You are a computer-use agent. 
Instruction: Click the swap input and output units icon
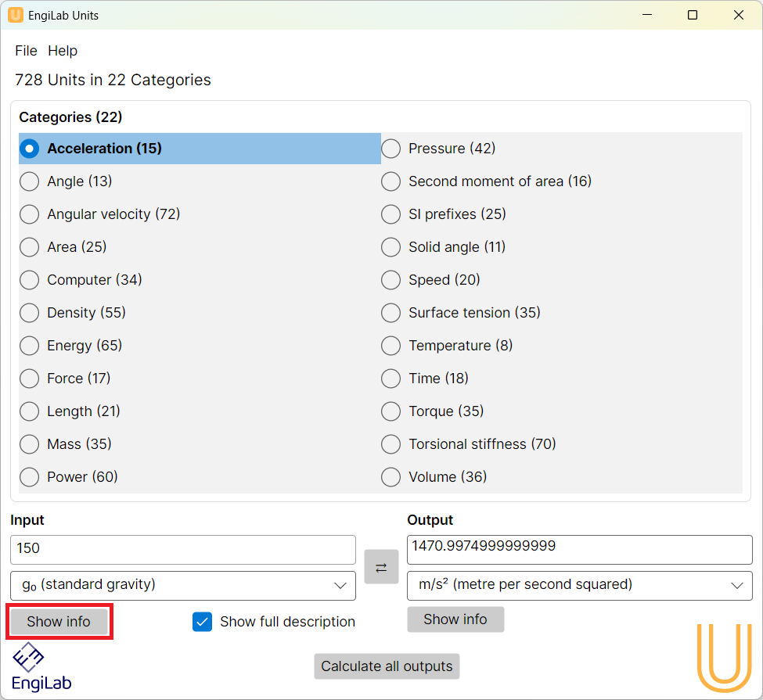tap(381, 567)
